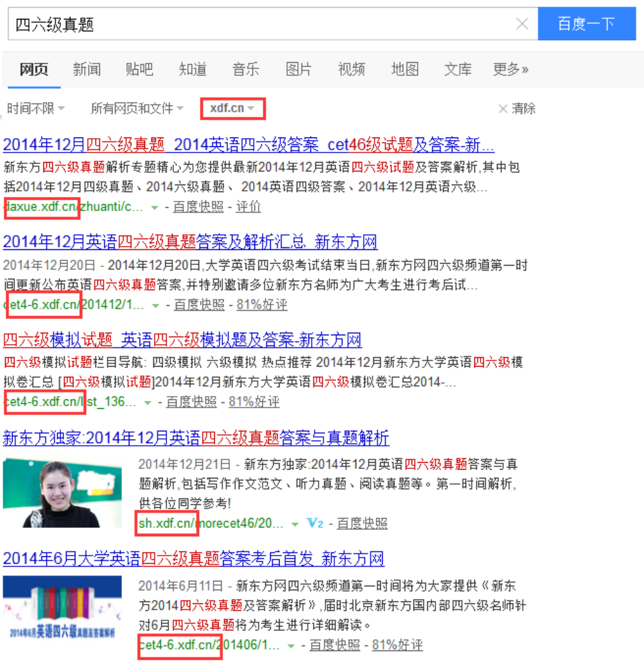Click the daxue.xdf.cn/zhuanti URL

coord(74,207)
